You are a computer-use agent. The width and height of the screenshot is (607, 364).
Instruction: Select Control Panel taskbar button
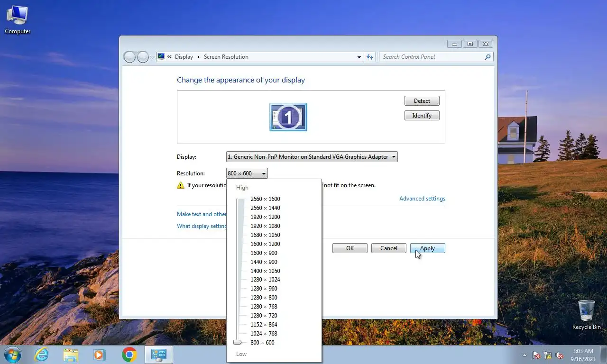158,355
